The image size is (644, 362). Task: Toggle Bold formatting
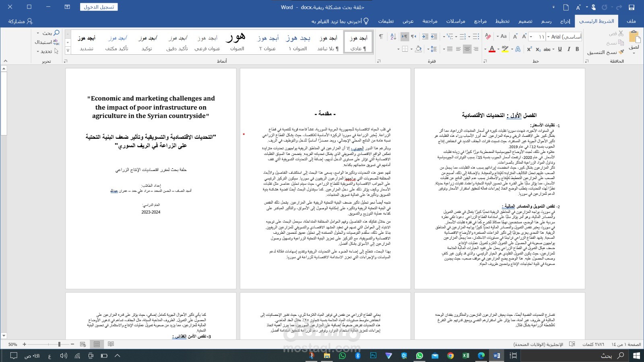point(577,49)
